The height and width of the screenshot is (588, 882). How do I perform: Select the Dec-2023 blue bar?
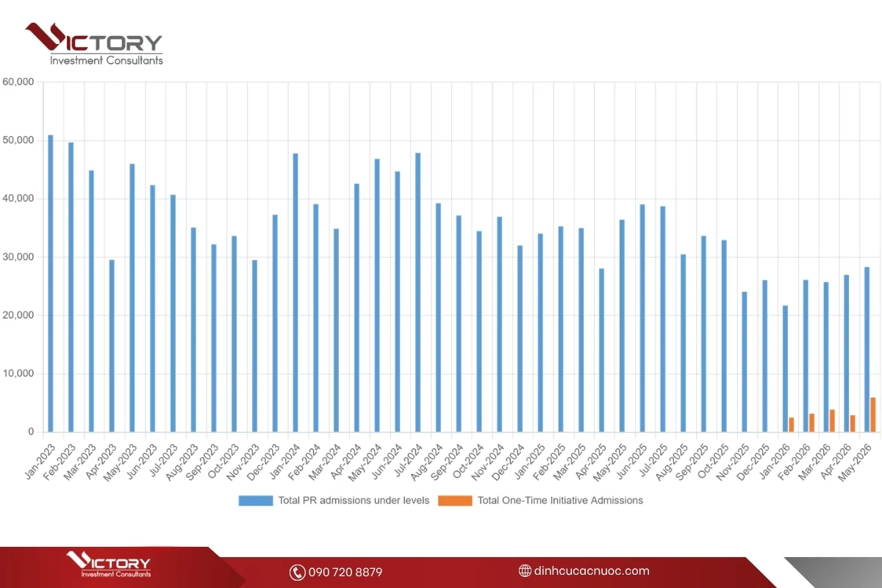coord(275,323)
